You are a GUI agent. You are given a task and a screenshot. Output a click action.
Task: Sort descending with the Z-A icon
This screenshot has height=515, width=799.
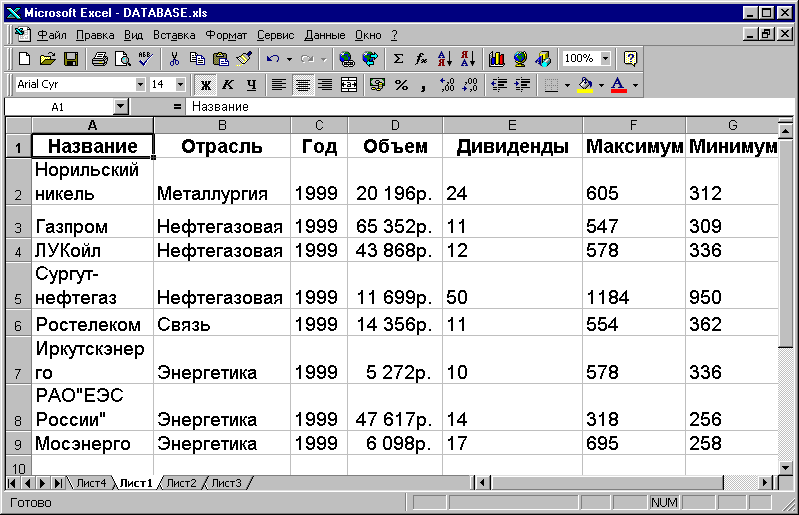tap(468, 59)
